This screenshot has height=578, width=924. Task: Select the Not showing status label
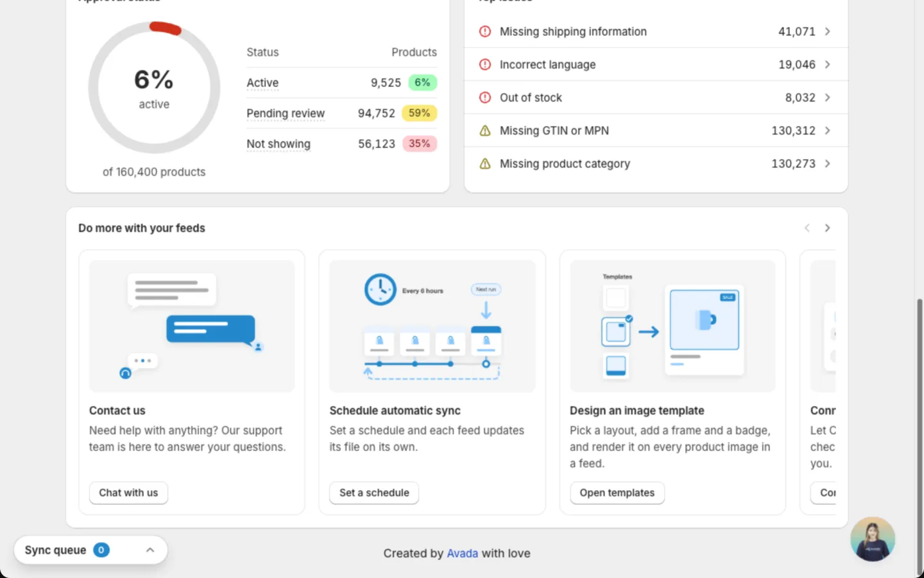(x=278, y=144)
